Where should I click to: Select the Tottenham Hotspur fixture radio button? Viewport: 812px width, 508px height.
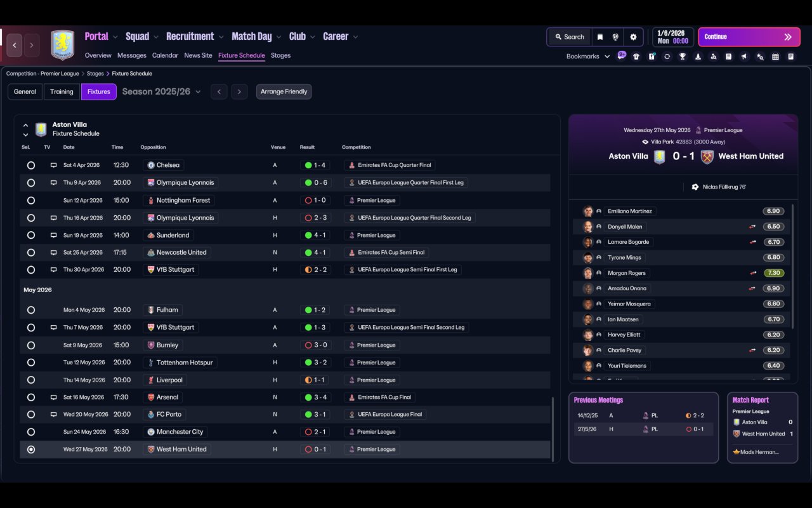pyautogui.click(x=31, y=363)
